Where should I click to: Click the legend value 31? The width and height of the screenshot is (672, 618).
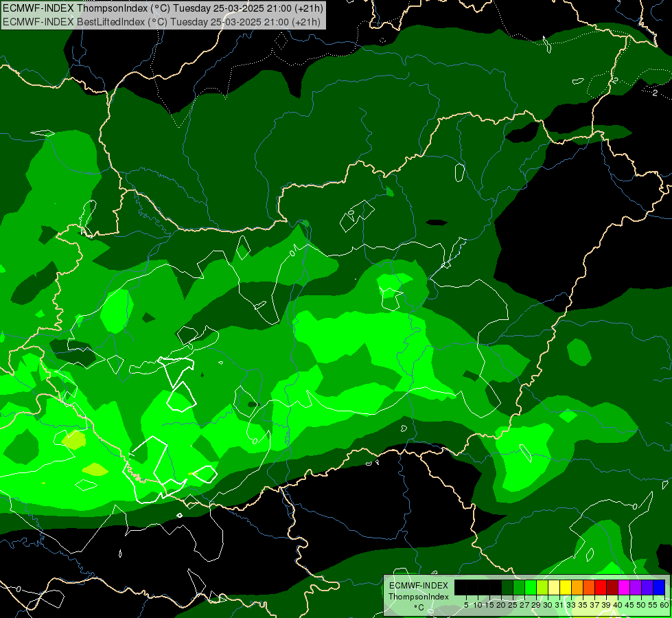coord(559,605)
